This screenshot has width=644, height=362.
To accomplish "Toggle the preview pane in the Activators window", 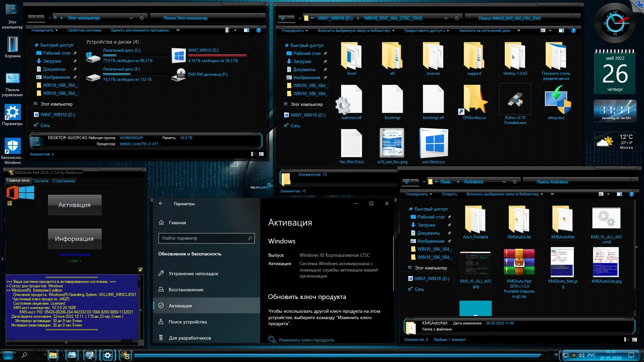I will pos(619,194).
